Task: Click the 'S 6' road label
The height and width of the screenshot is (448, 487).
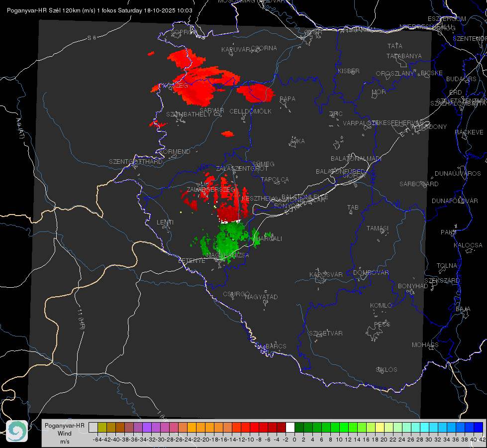Action: tap(92, 38)
